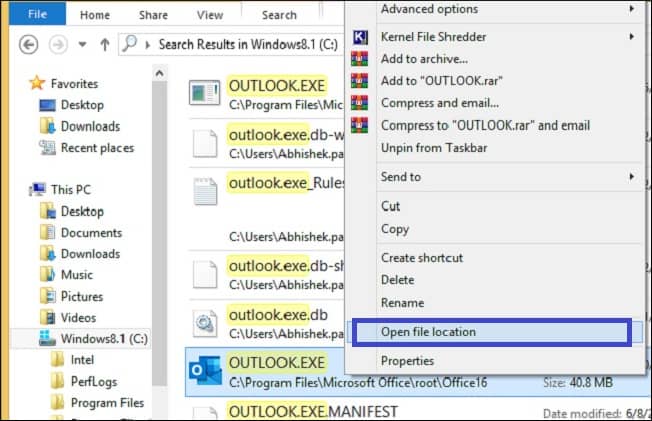Choose Add to "OUTLOOK.rar"
The width and height of the screenshot is (652, 421).
442,81
